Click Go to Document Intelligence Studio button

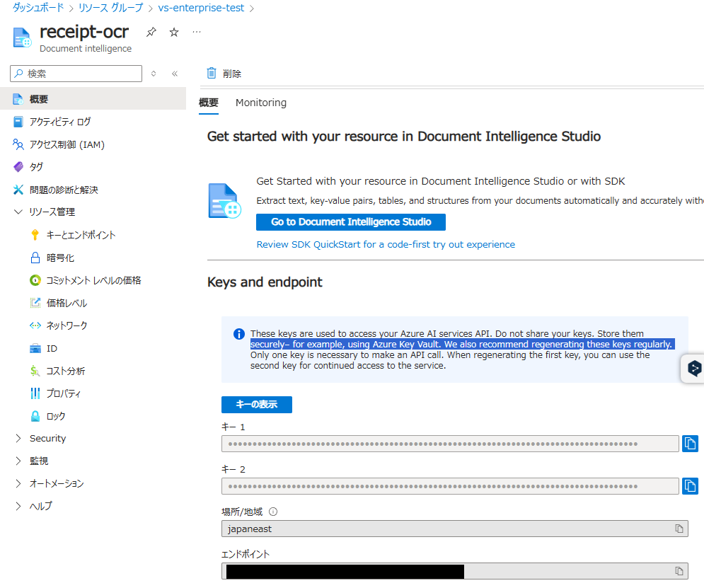[x=351, y=222]
